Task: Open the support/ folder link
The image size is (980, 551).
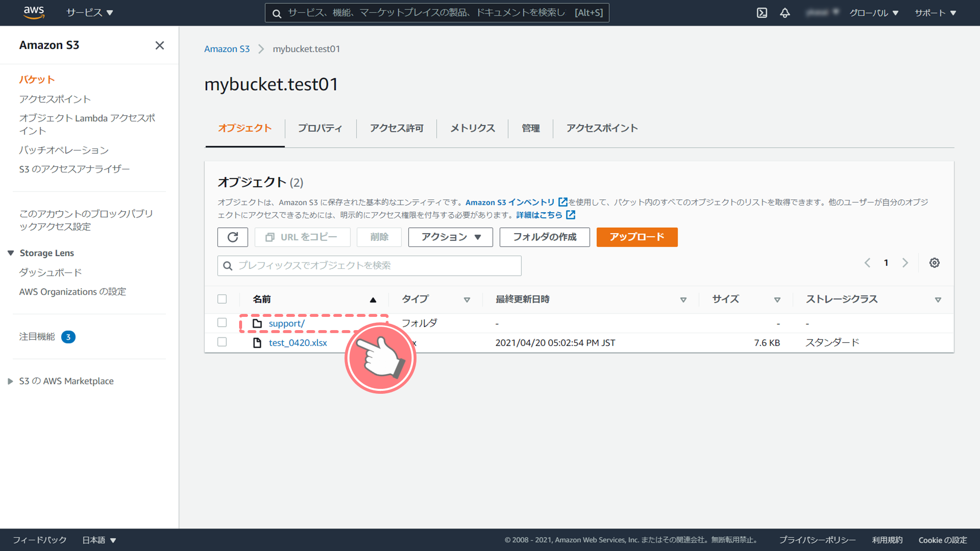Action: (x=287, y=323)
